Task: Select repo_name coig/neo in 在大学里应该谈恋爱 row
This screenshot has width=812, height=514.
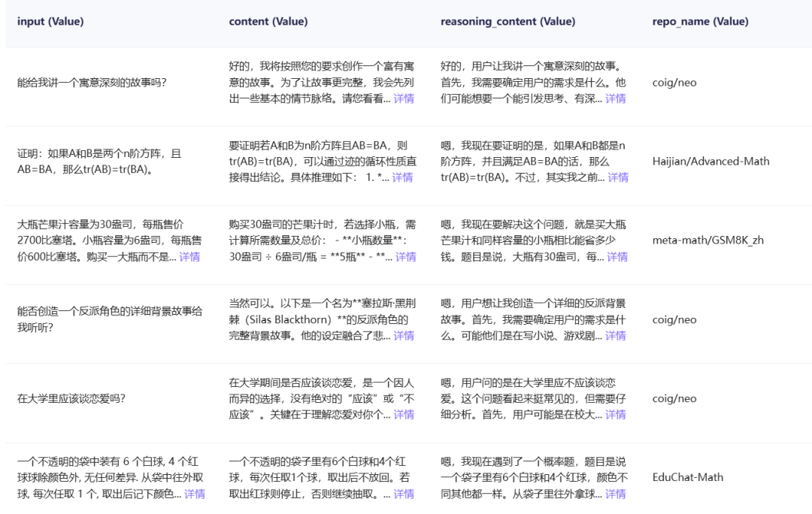Action: pos(674,398)
